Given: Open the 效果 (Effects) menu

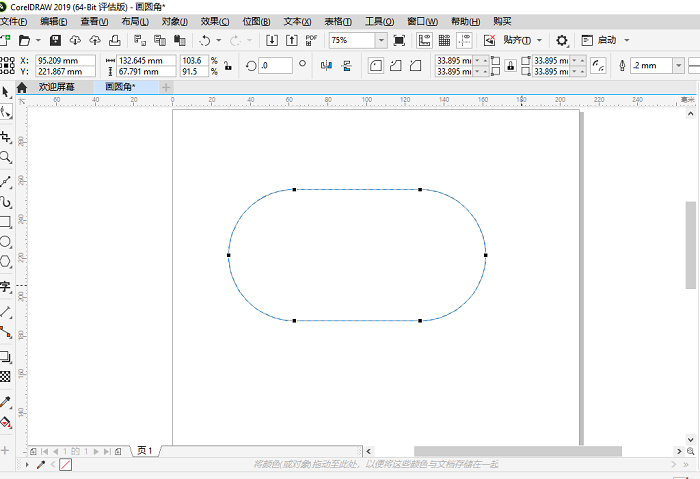Looking at the screenshot, I should pyautogui.click(x=214, y=21).
